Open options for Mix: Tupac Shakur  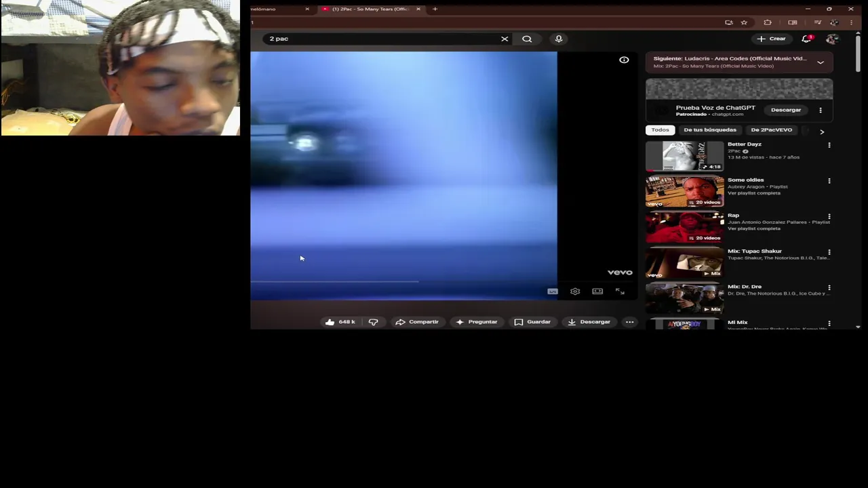[x=829, y=252]
